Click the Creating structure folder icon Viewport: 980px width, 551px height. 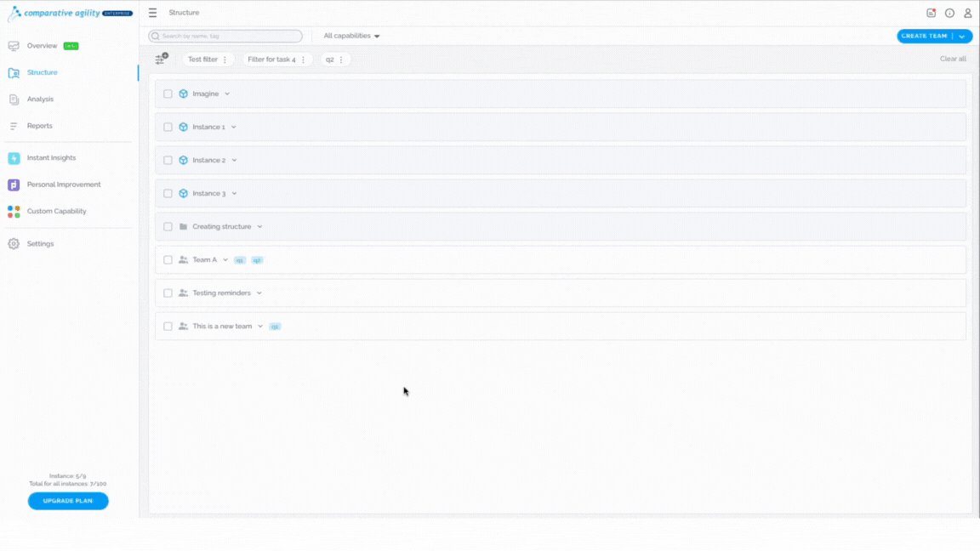click(183, 226)
